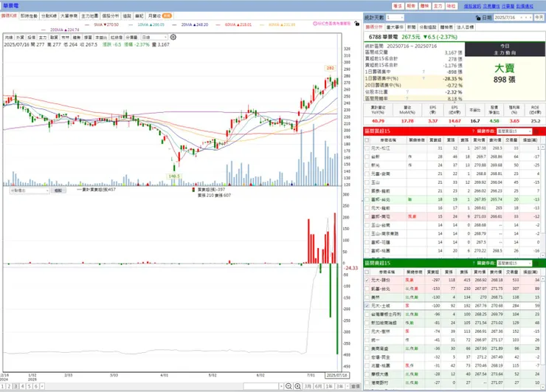The image size is (546, 392).
Task: Click the 6788 華景電 stock title
Action: (x=383, y=37)
